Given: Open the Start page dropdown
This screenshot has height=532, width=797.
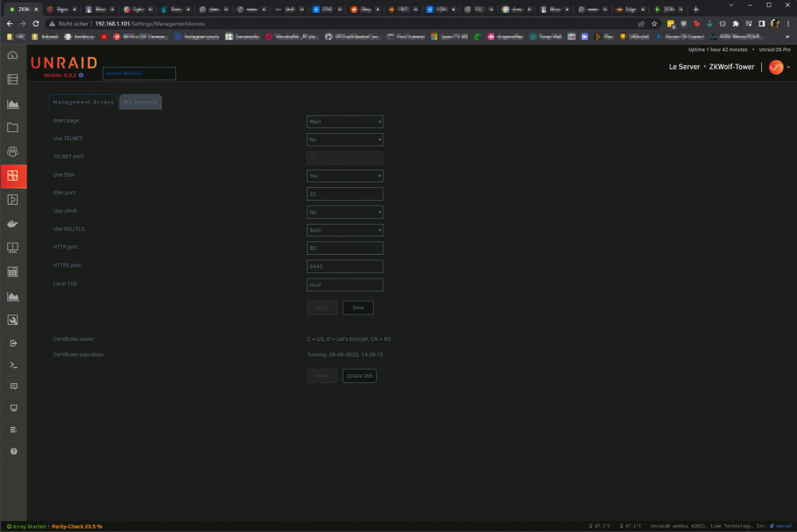Looking at the screenshot, I should coord(344,122).
